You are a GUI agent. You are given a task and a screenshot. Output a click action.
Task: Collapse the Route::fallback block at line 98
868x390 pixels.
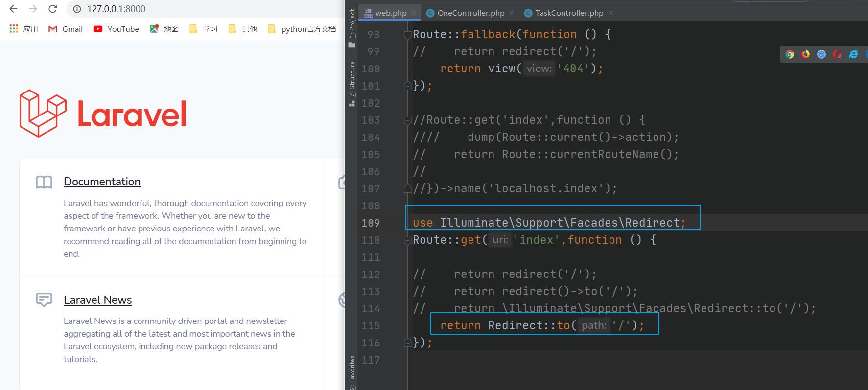(407, 35)
